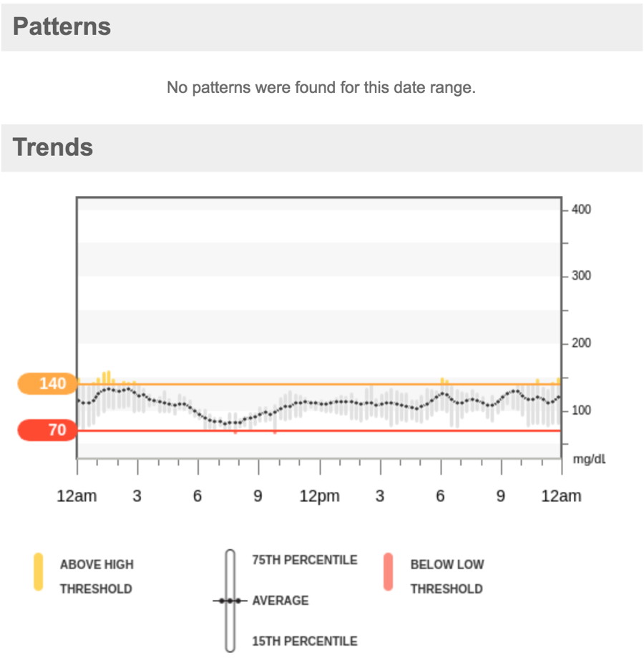Click the Average legend label
This screenshot has width=644, height=670.
pos(280,601)
